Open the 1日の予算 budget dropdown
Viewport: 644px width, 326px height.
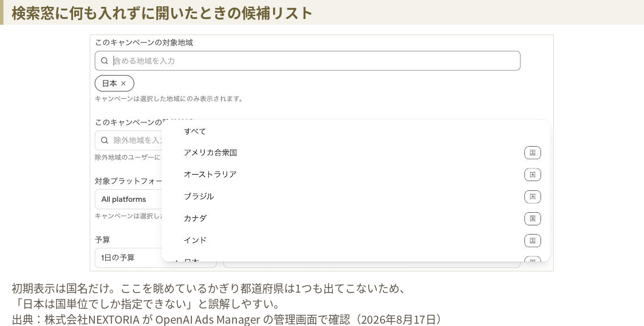[128, 258]
